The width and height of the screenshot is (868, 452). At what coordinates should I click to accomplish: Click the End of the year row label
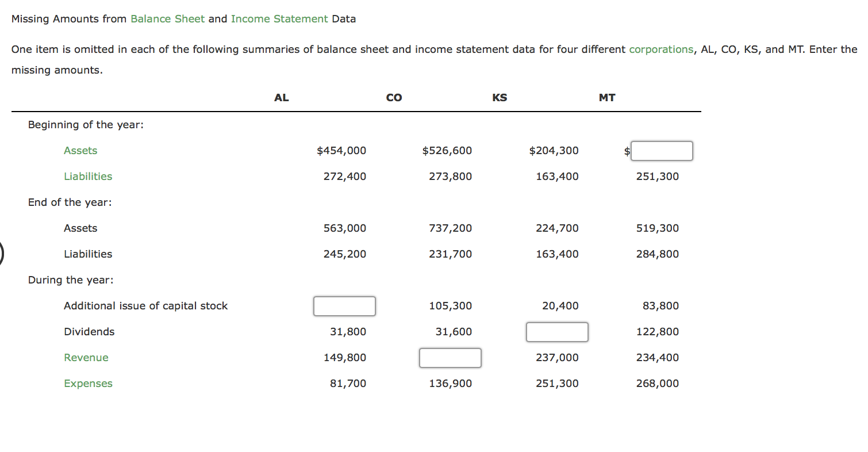pyautogui.click(x=69, y=202)
